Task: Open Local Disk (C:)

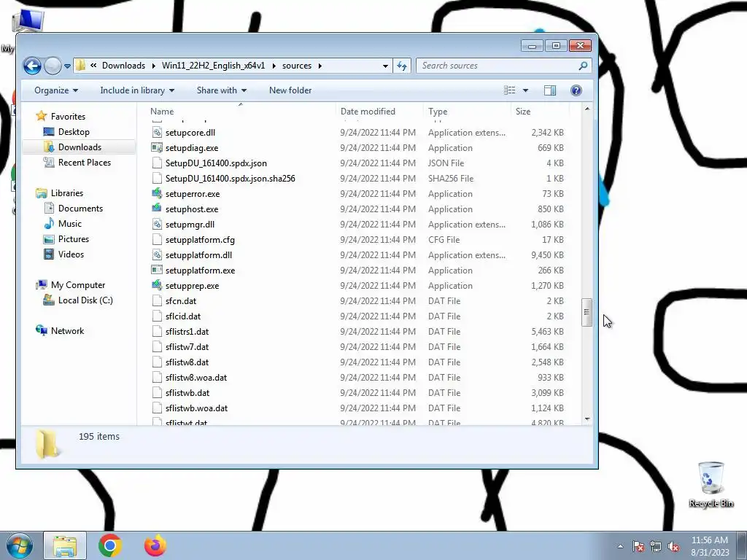Action: 85,300
